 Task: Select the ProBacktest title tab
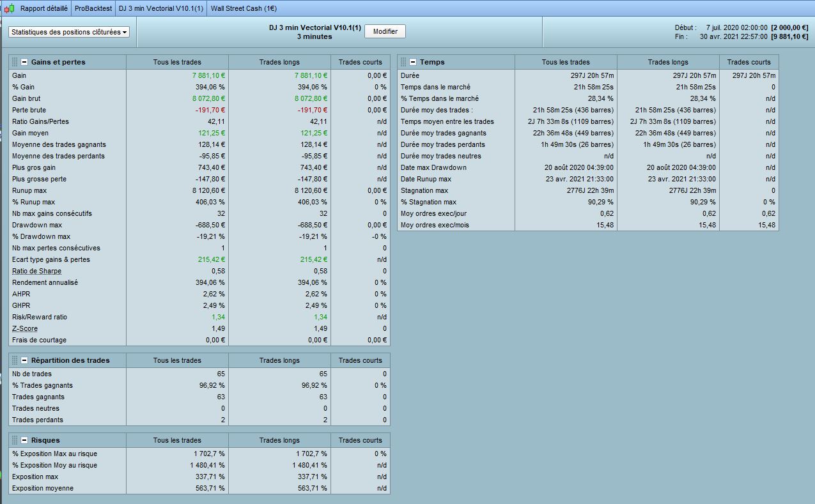pyautogui.click(x=93, y=9)
